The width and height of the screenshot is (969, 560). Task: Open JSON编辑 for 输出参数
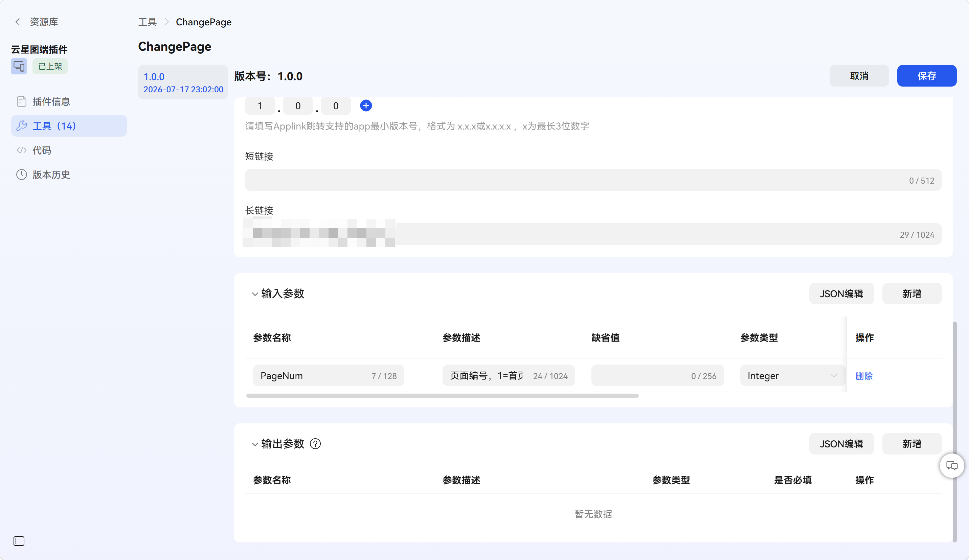841,444
